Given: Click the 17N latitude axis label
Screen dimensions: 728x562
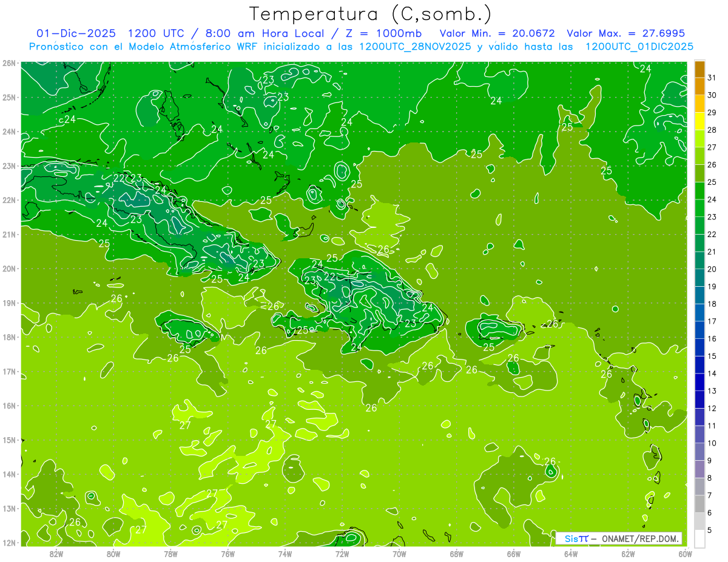Looking at the screenshot, I should 10,371.
